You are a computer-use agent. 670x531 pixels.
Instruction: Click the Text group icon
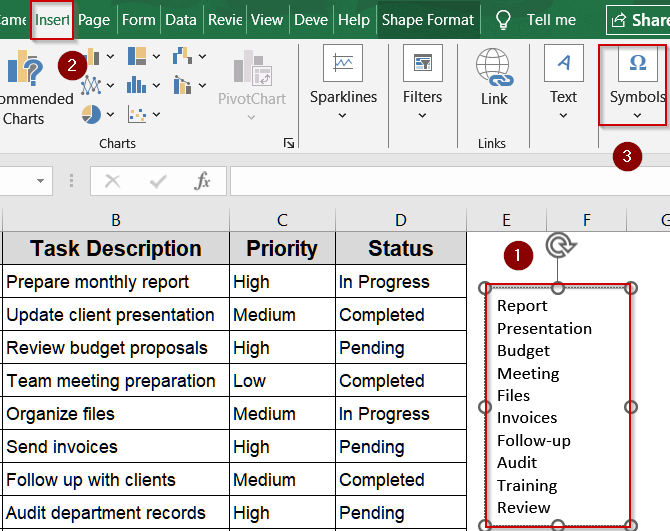coord(564,63)
